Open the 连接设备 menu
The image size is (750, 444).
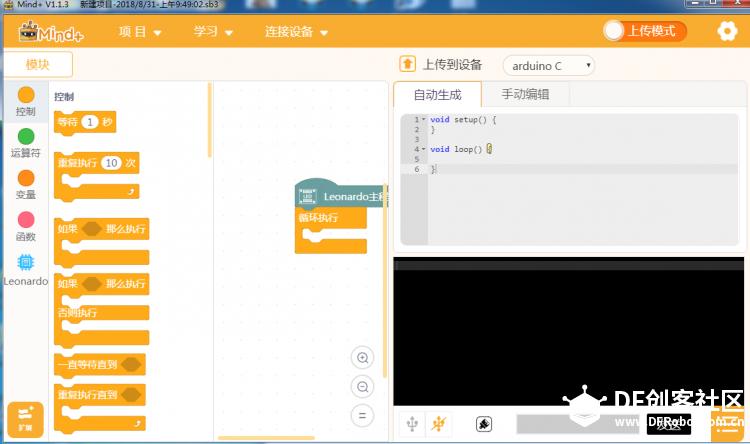(x=297, y=32)
